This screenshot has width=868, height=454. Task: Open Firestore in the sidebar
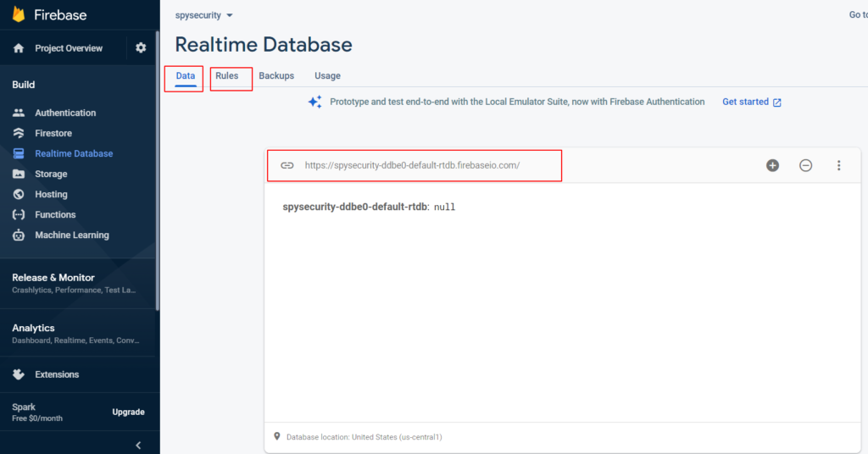(x=53, y=133)
